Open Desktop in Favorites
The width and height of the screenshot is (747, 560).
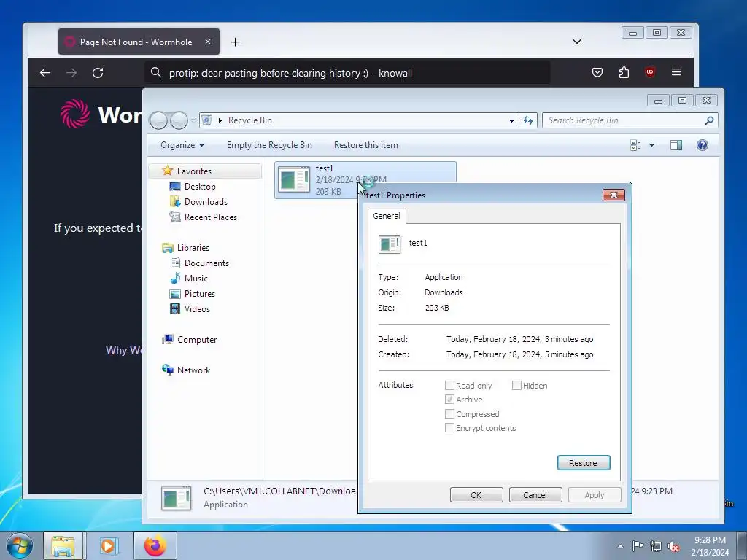point(200,187)
